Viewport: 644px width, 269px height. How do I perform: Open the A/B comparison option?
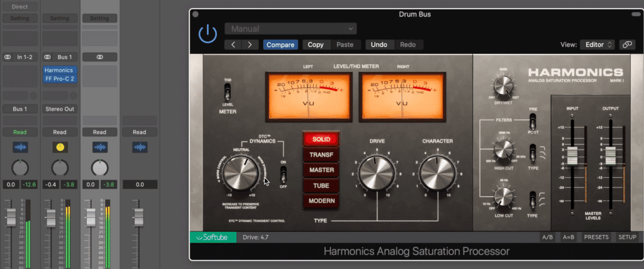click(x=547, y=237)
